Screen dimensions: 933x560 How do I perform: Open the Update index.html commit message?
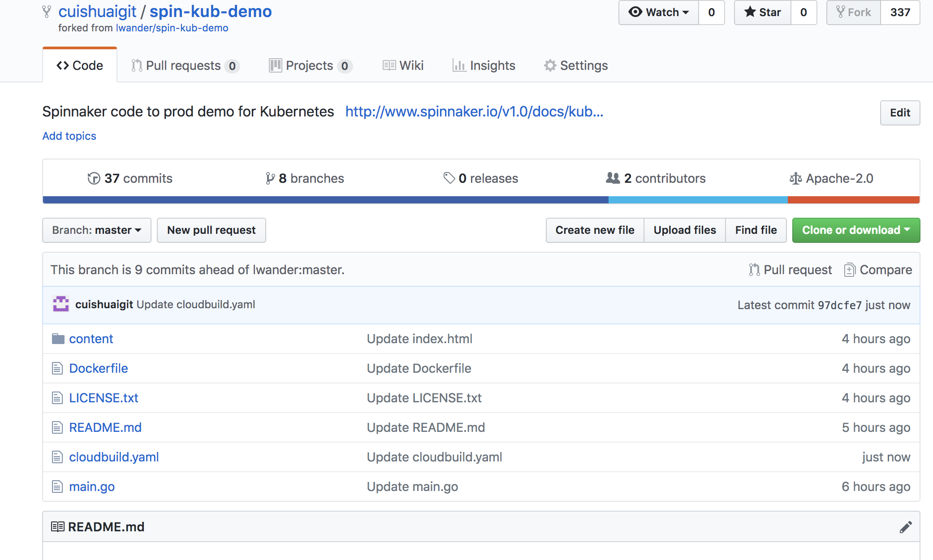(x=419, y=339)
